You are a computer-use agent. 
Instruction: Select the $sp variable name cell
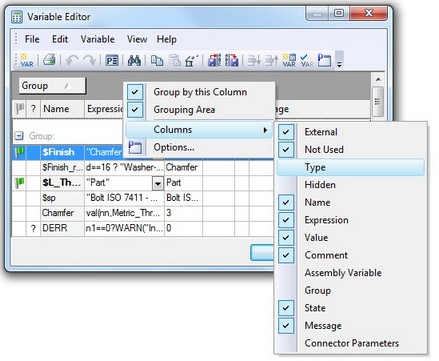(62, 198)
